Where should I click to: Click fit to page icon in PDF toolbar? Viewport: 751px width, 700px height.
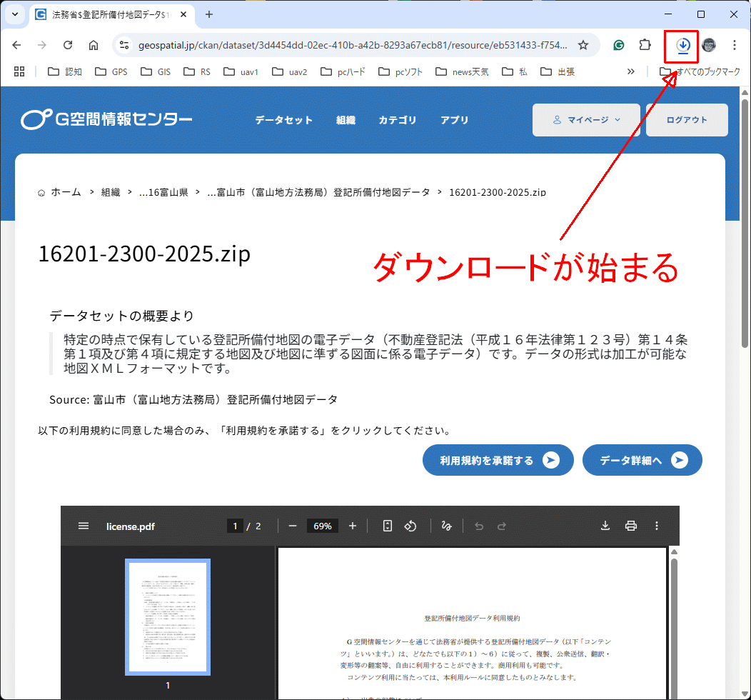point(388,526)
